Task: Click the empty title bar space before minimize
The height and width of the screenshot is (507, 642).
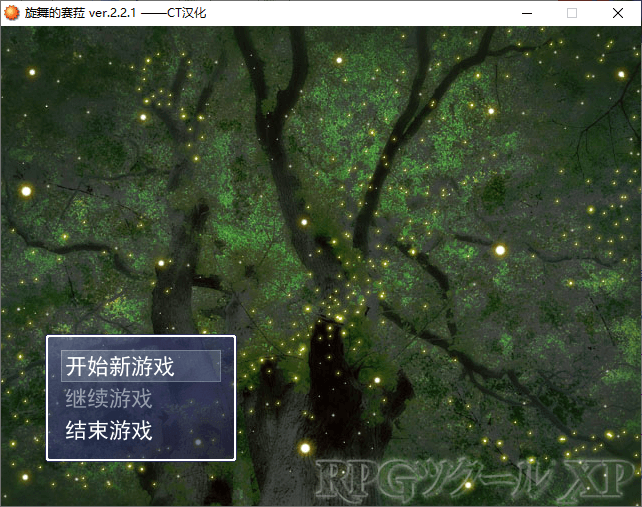Action: tap(400, 13)
